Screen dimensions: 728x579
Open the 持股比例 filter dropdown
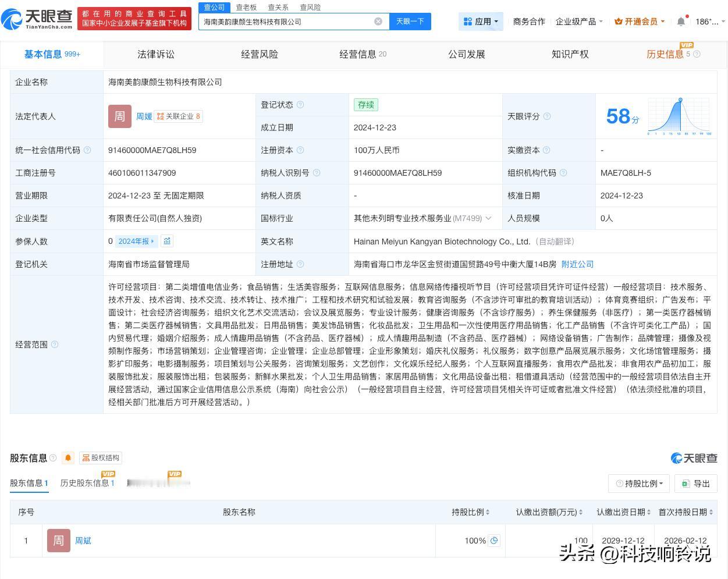click(x=639, y=484)
